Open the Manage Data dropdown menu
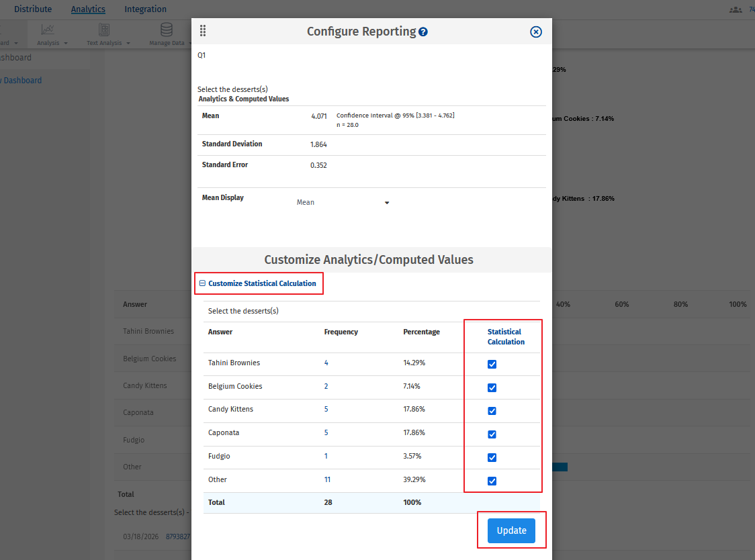The image size is (755, 560). click(x=191, y=42)
